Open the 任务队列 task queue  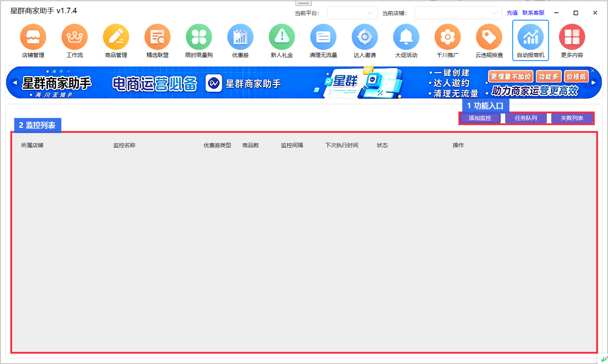[x=526, y=118]
